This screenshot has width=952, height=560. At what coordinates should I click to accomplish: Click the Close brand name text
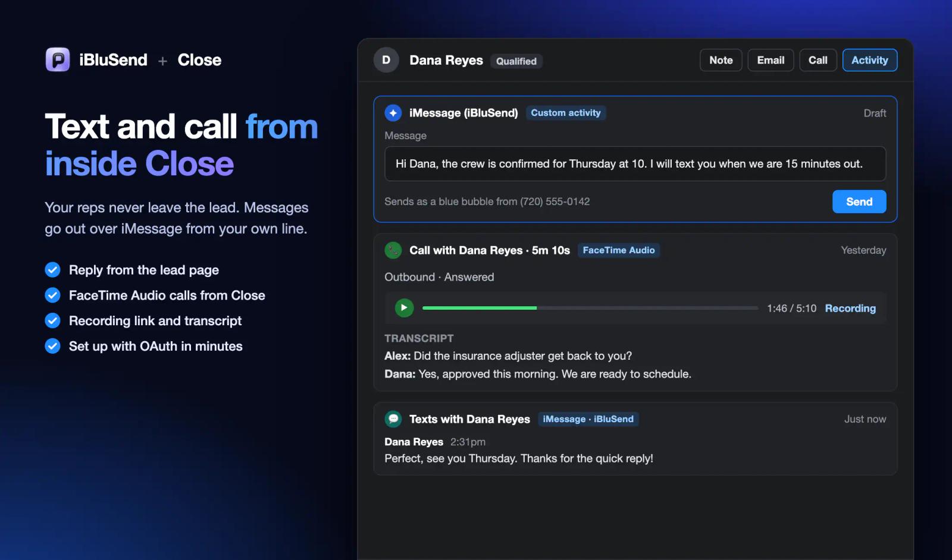pos(199,60)
